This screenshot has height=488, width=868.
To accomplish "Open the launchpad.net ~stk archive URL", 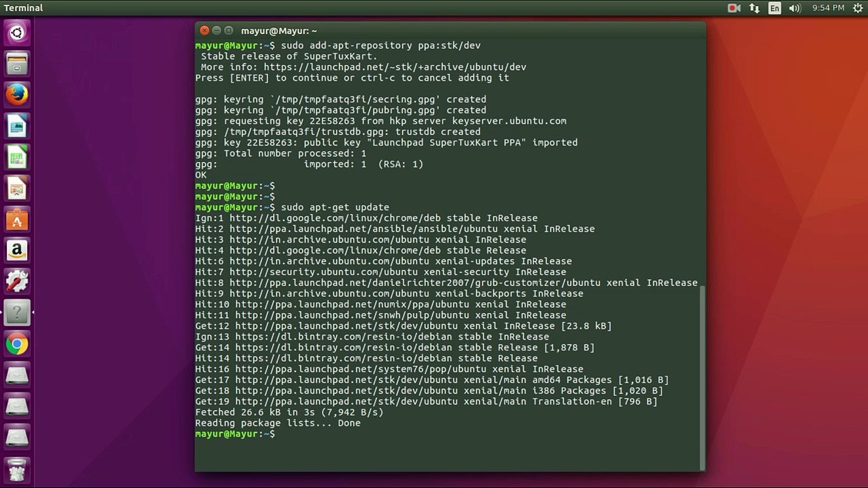I will pos(395,67).
